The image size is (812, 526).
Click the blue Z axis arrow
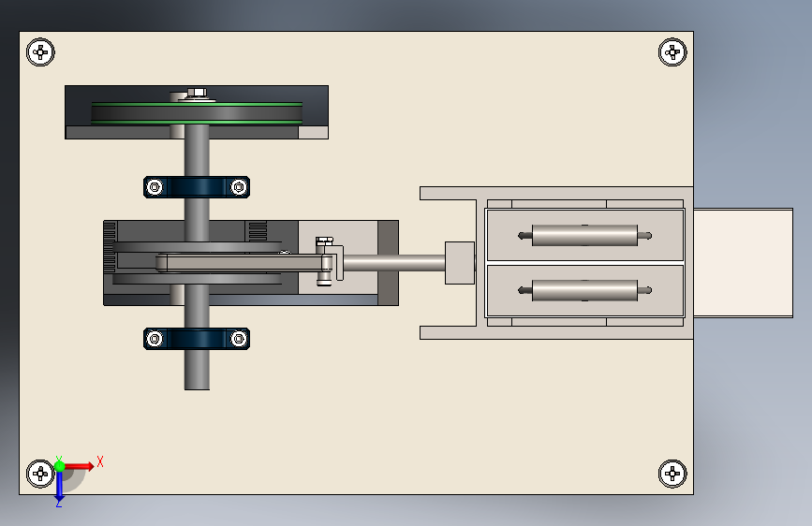pos(60,488)
